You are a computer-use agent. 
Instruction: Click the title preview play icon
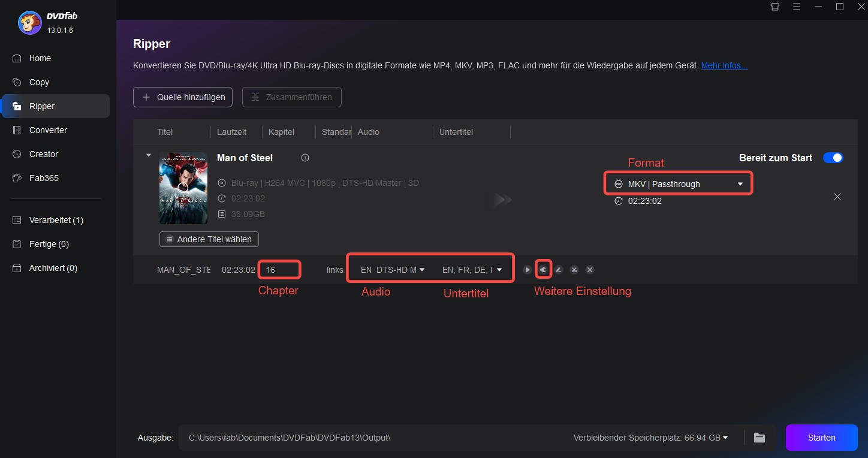(x=527, y=270)
